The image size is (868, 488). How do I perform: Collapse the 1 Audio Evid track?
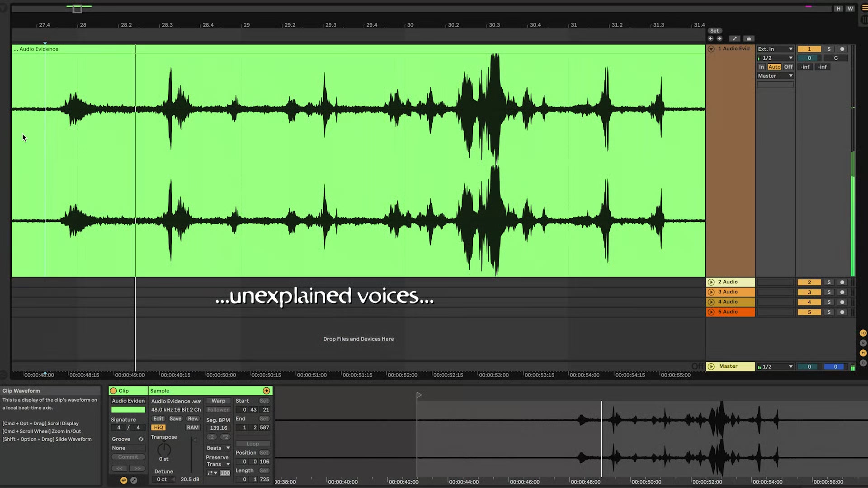711,49
